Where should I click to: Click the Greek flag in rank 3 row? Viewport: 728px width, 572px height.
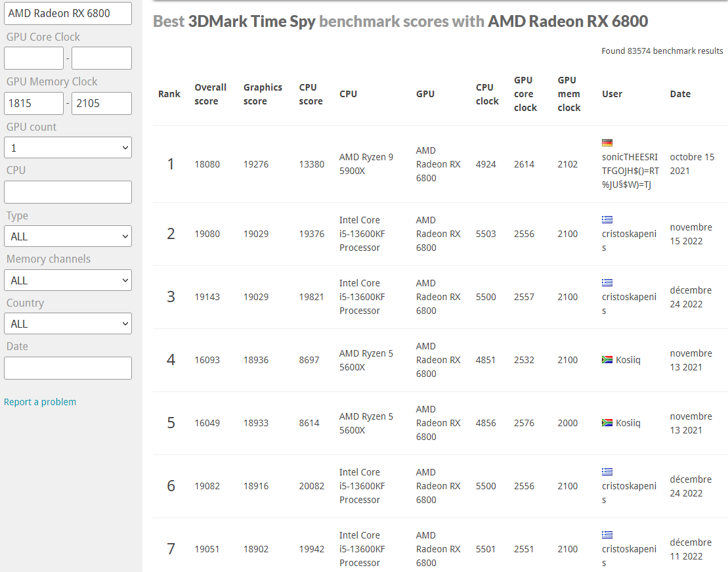click(607, 282)
